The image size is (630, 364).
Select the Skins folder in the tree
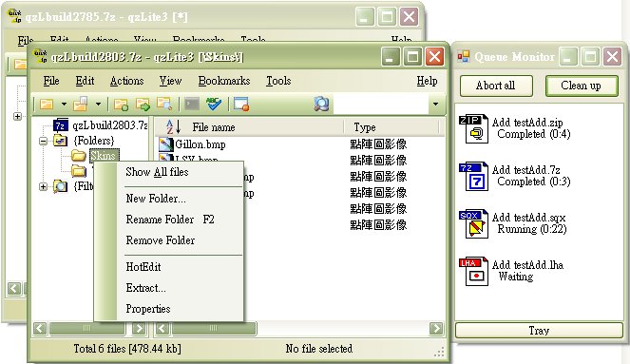pyautogui.click(x=104, y=156)
